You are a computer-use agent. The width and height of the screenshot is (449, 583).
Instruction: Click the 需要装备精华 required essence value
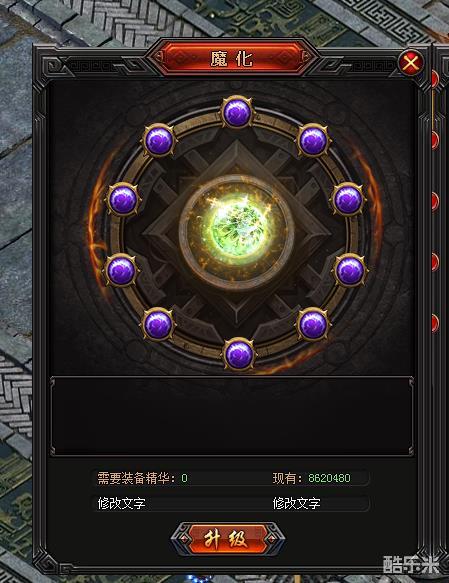184,478
